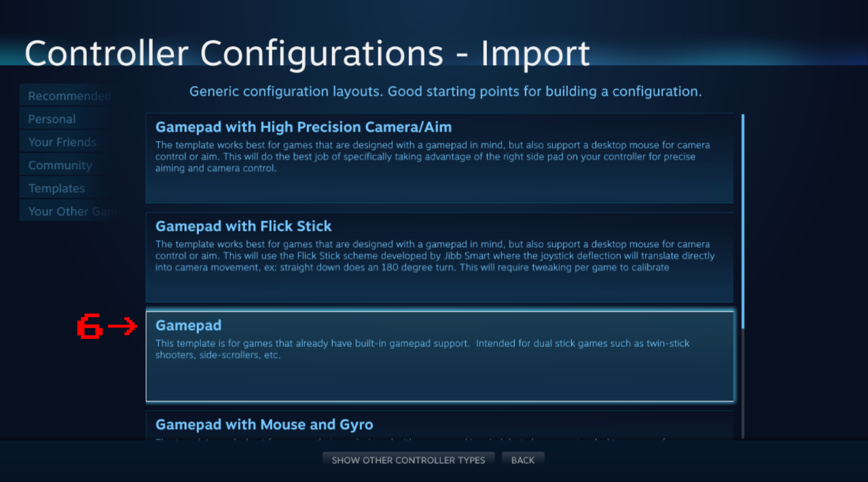
Task: Switch to the Personal tab
Action: (52, 119)
